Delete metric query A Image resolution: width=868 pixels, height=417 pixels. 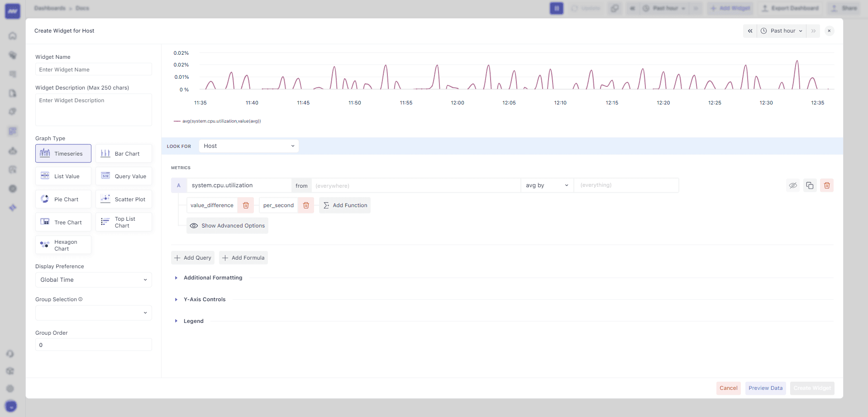827,185
